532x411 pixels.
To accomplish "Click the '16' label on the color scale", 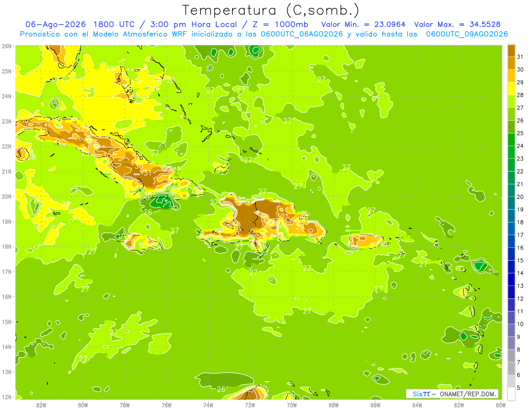I will coord(520,248).
